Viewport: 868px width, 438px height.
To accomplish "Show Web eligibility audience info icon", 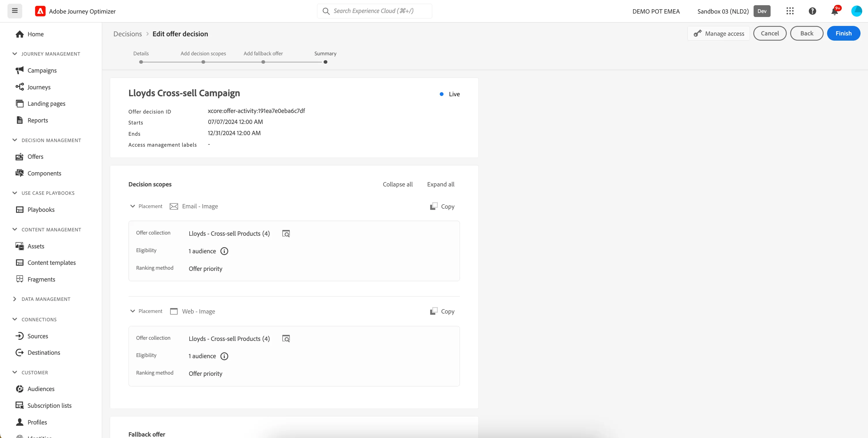I will (224, 356).
